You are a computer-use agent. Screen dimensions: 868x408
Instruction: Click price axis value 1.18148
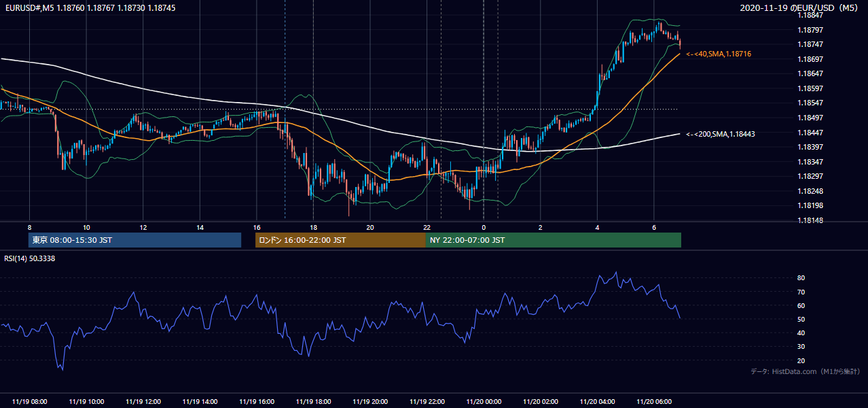812,220
